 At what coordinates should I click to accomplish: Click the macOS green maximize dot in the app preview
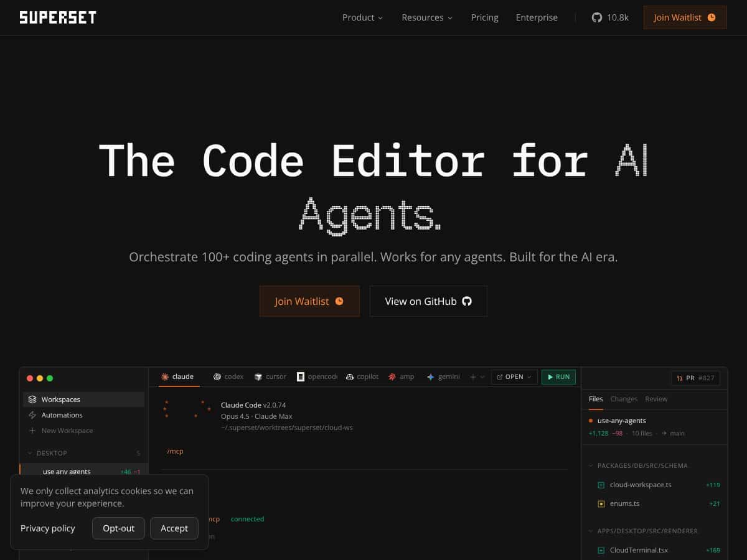point(50,378)
